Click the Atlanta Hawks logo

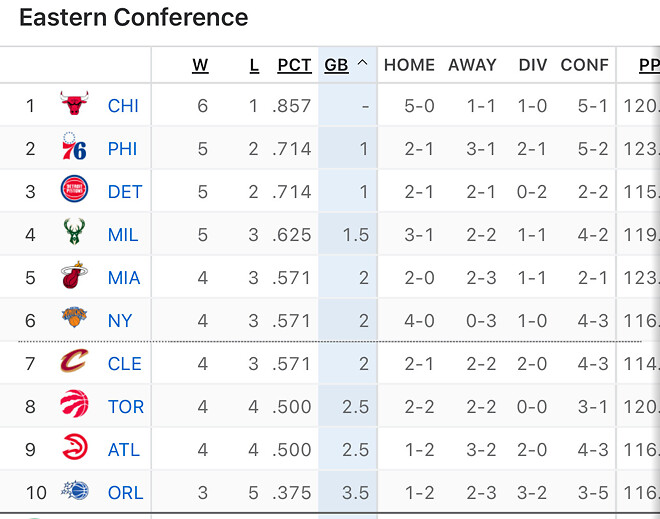(74, 449)
